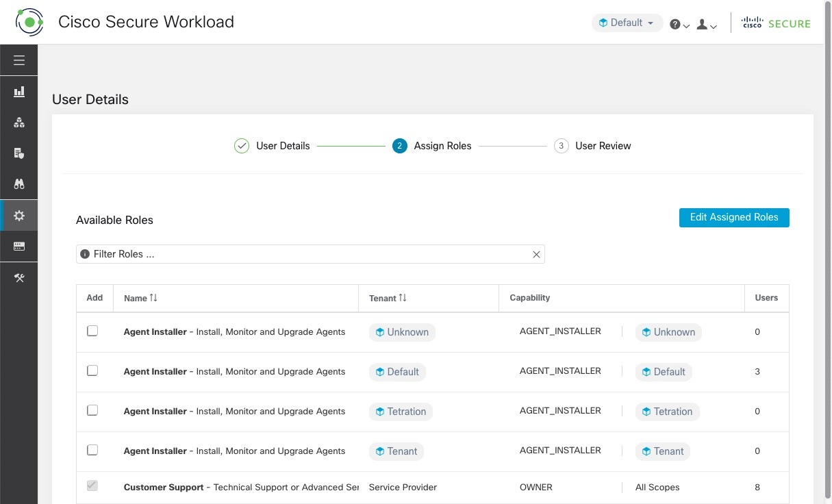Open the help question mark dropdown
This screenshot has height=504, width=832.
click(x=678, y=23)
